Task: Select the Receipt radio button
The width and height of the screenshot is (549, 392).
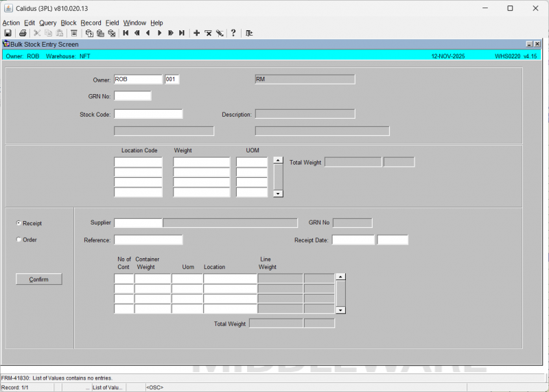Action: click(19, 223)
